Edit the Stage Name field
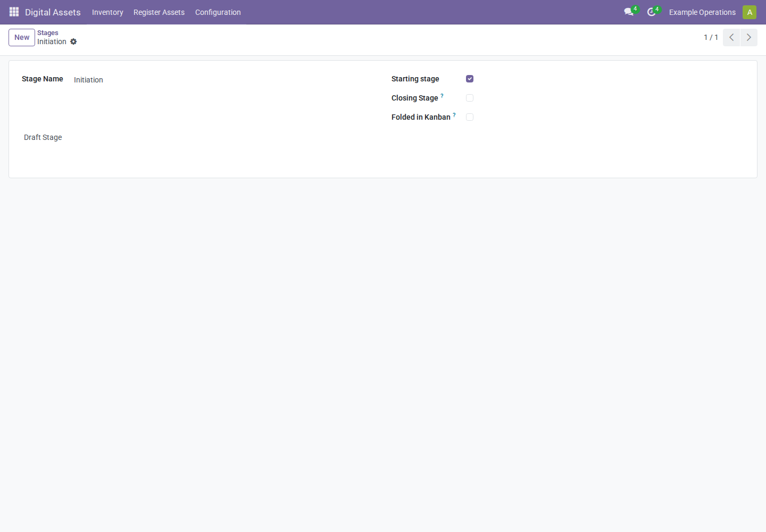The width and height of the screenshot is (766, 532). tap(223, 80)
